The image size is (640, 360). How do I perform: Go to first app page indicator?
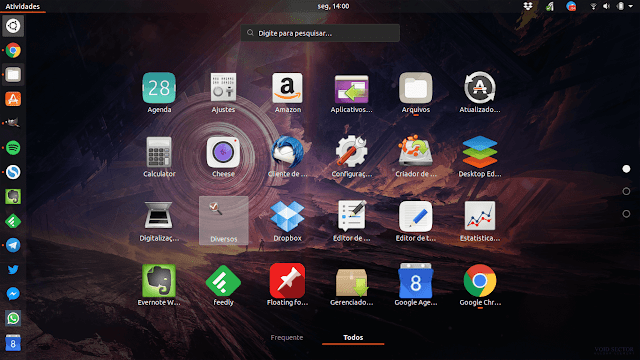click(x=626, y=169)
